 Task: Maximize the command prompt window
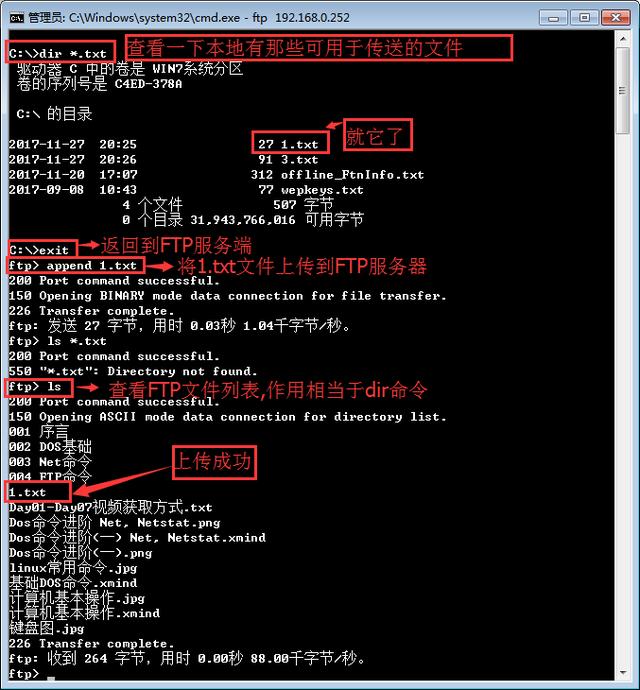(584, 18)
